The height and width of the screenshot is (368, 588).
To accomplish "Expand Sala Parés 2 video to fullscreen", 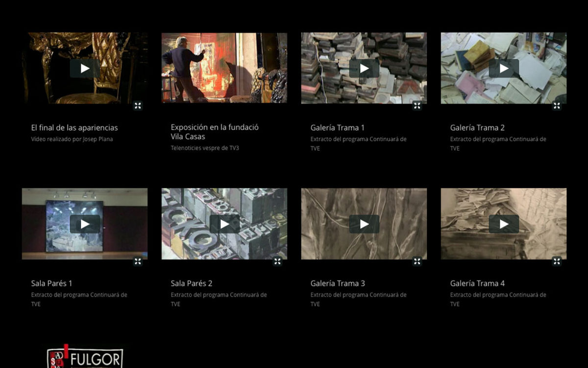I will [x=277, y=262].
